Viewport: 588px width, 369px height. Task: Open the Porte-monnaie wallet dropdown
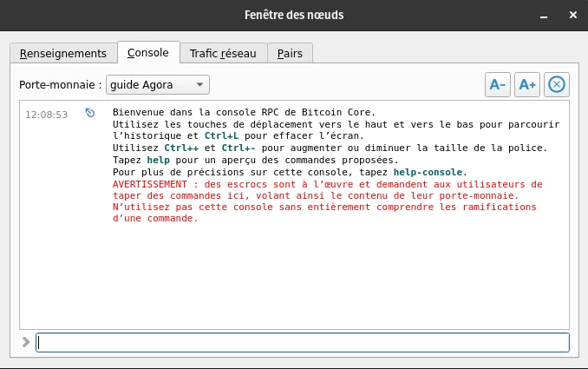(x=157, y=84)
